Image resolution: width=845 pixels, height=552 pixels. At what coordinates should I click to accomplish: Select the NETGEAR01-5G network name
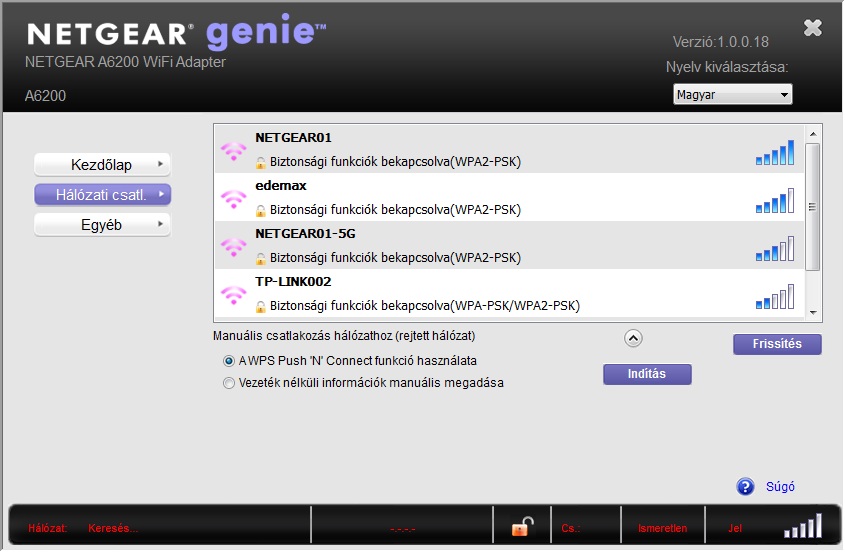point(305,234)
